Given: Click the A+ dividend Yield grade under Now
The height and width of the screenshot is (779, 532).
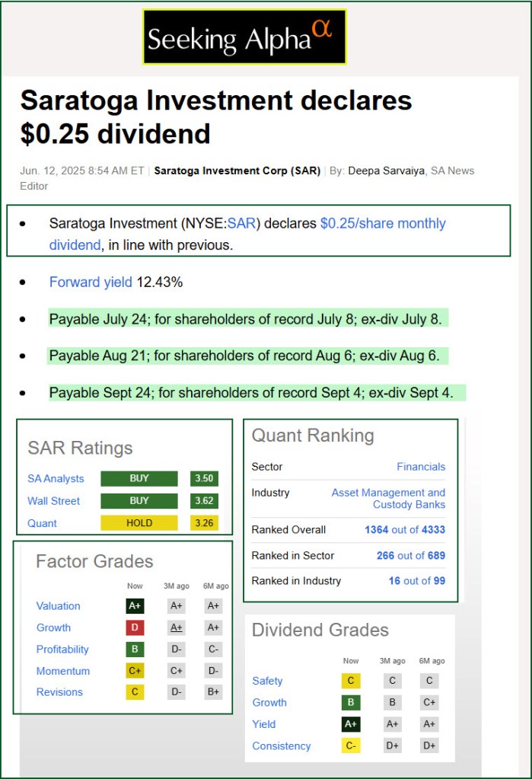Looking at the screenshot, I should (351, 724).
